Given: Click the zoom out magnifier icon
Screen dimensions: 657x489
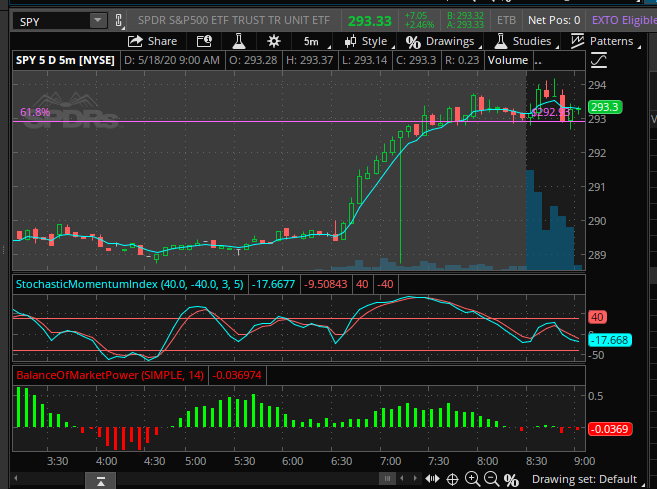Looking at the screenshot, I should 491,479.
